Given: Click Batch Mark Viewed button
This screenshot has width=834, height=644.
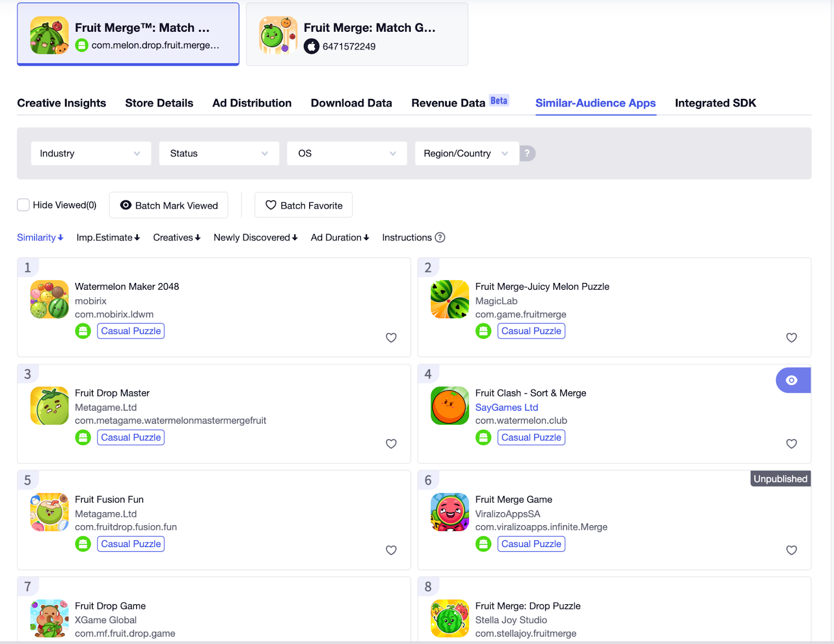Looking at the screenshot, I should 168,205.
